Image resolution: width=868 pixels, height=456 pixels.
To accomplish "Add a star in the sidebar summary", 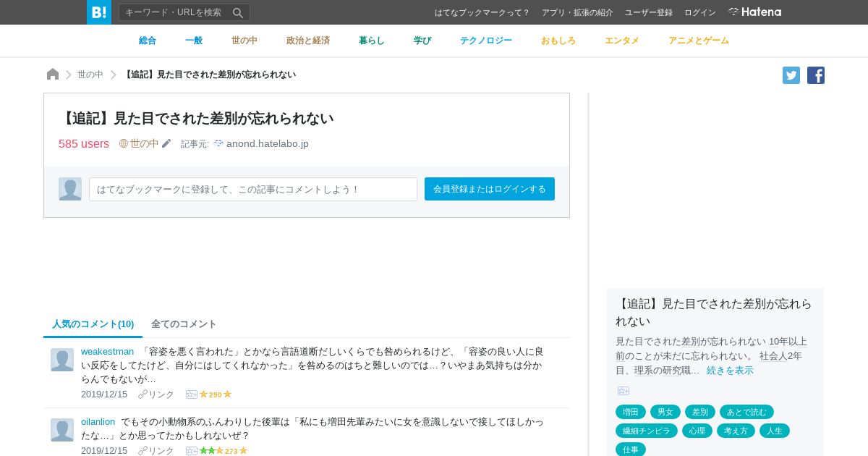I will click(x=624, y=391).
